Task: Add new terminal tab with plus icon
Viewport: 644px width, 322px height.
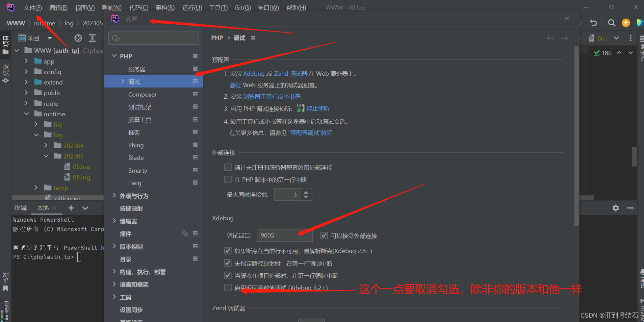Action: point(71,208)
